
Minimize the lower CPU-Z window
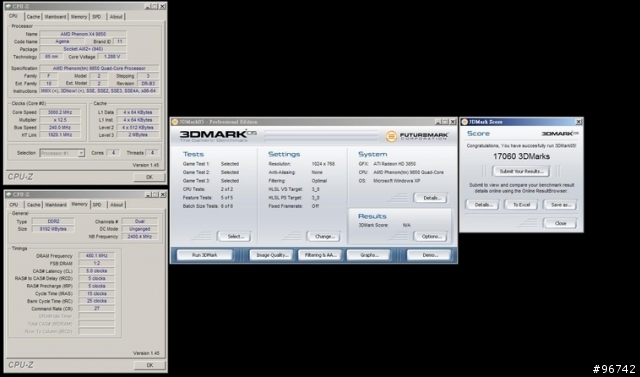[148, 194]
